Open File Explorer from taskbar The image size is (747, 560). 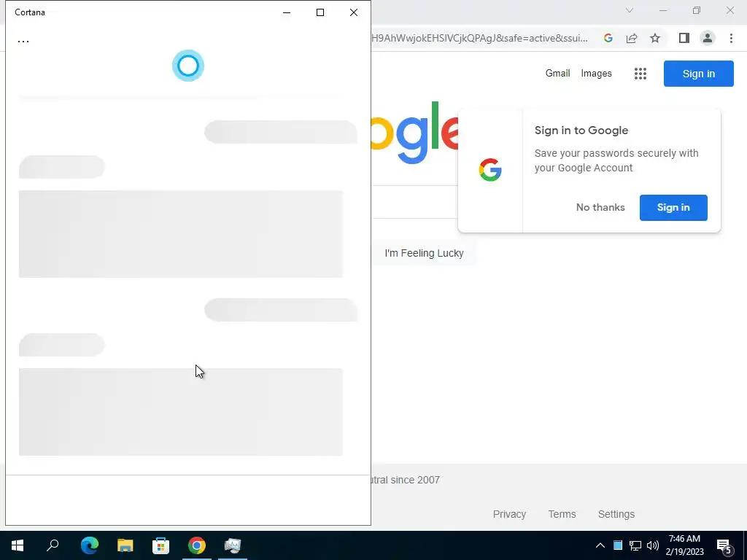click(x=125, y=545)
